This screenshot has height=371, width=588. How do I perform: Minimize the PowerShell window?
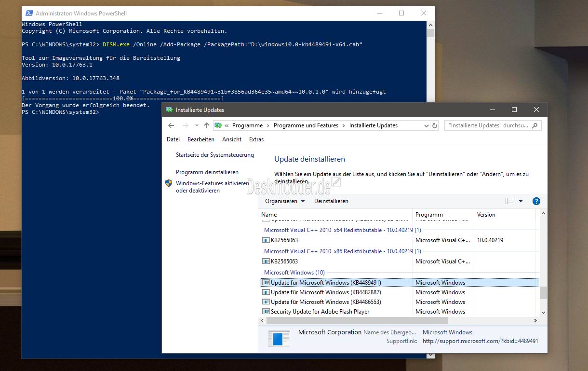tap(379, 14)
